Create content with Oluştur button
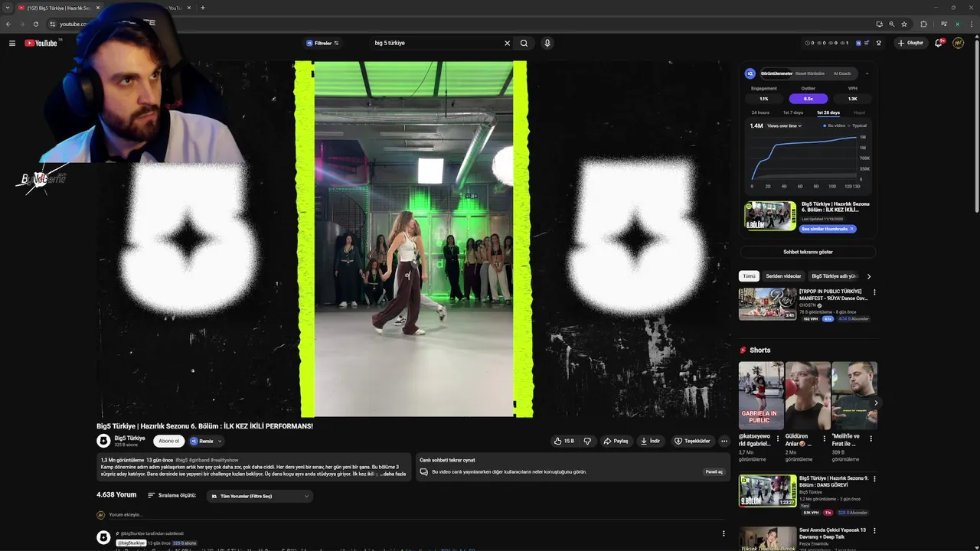980x551 pixels. tap(910, 43)
